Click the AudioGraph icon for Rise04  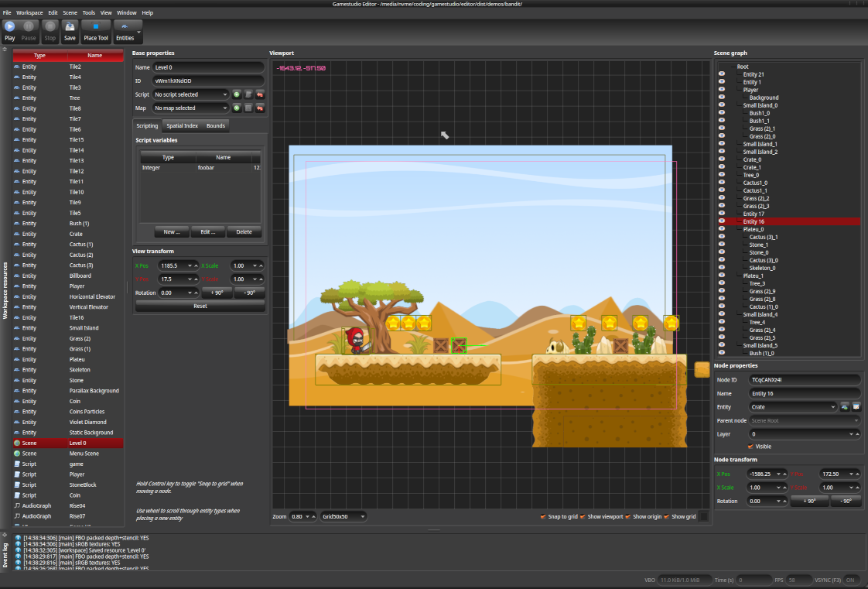[17, 505]
